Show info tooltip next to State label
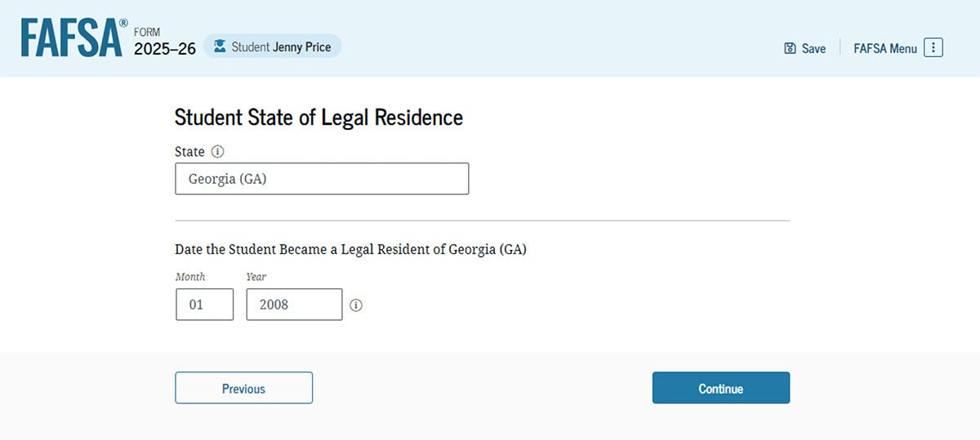 coord(217,152)
